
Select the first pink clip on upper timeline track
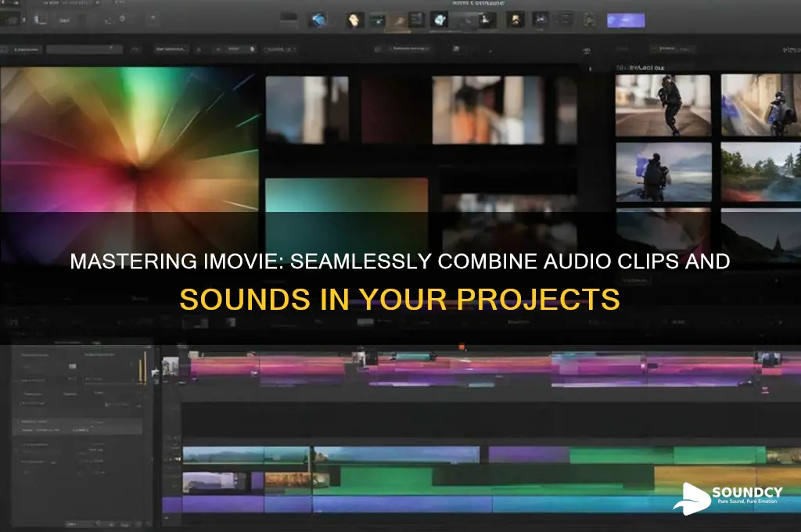pyautogui.click(x=224, y=367)
